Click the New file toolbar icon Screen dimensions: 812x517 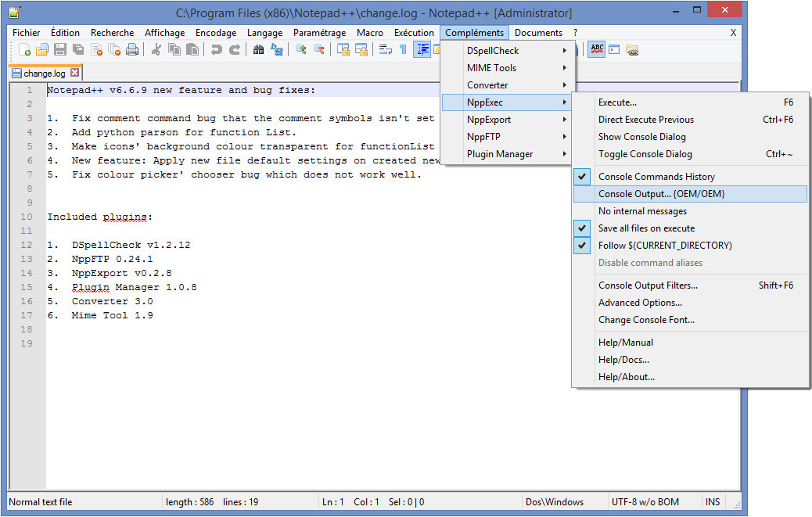point(23,50)
